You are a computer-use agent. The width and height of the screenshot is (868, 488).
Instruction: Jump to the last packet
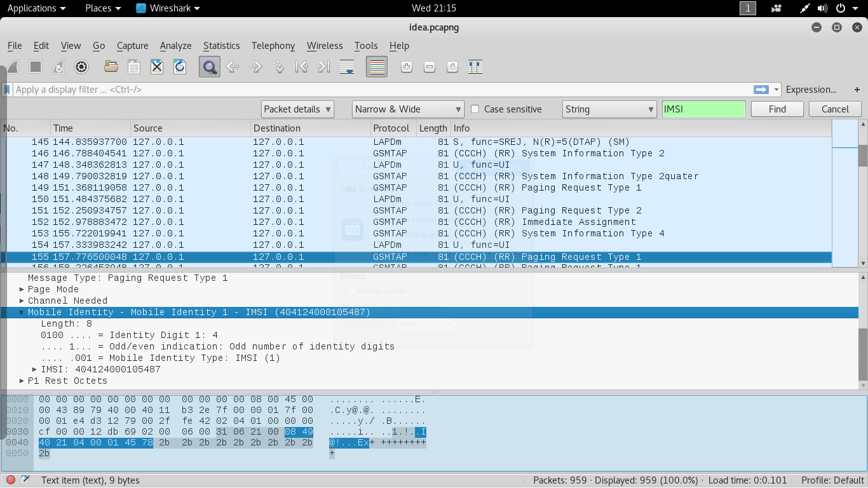(x=323, y=67)
